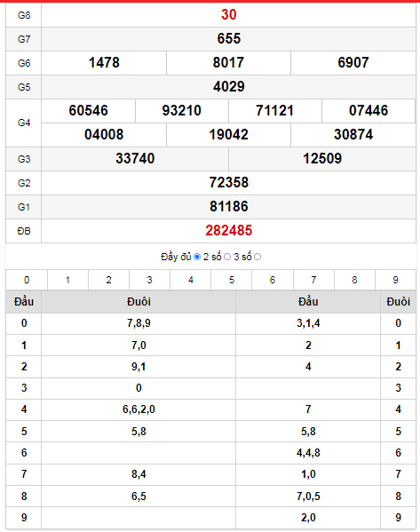The height and width of the screenshot is (532, 420).
Task: Select the "3 số" radio option
Action: tap(258, 258)
